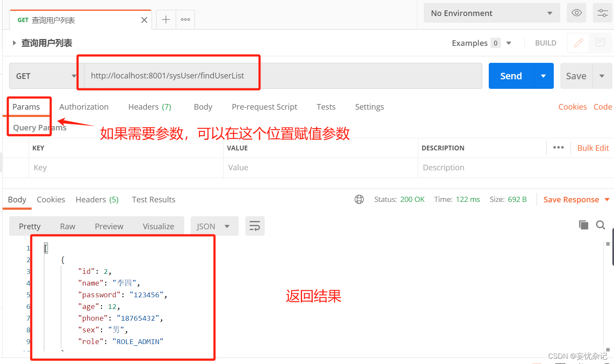Screen dimensions: 614x364
Task: Open the Cookies link
Action: coord(572,107)
